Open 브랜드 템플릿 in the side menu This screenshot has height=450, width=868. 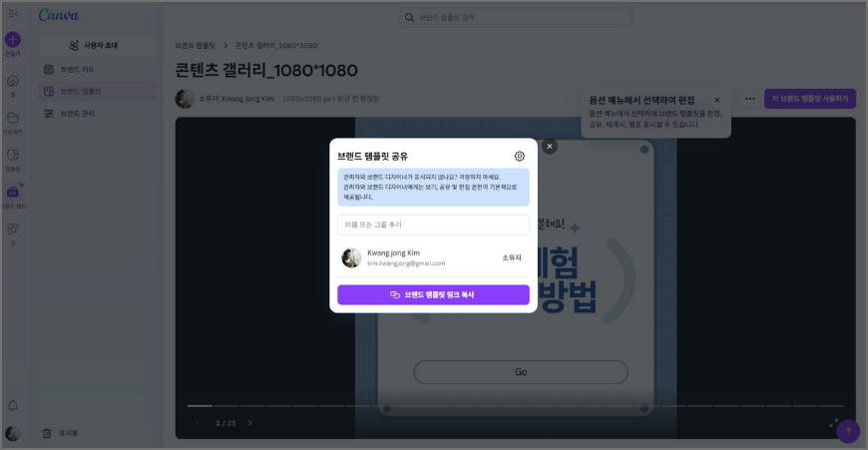tap(97, 92)
